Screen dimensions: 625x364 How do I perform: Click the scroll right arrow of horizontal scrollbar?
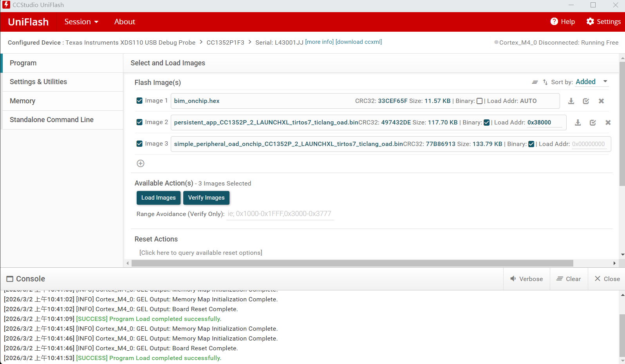click(x=614, y=263)
